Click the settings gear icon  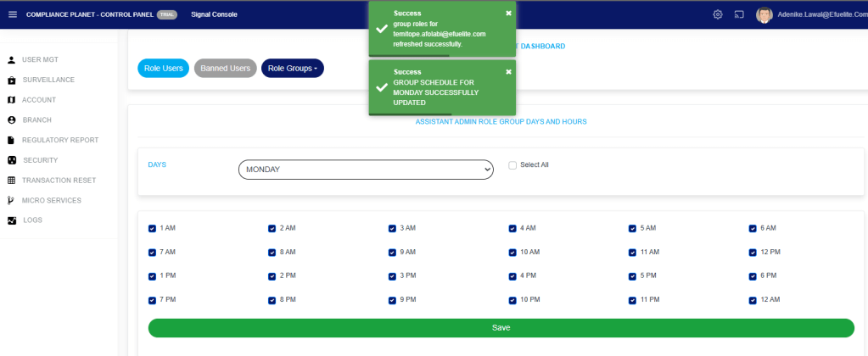tap(718, 14)
